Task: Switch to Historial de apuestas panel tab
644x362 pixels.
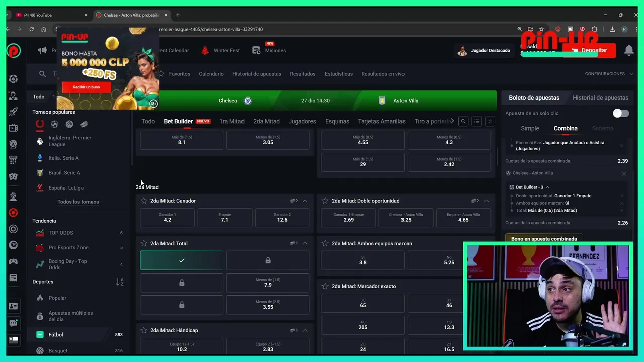Action: (600, 98)
